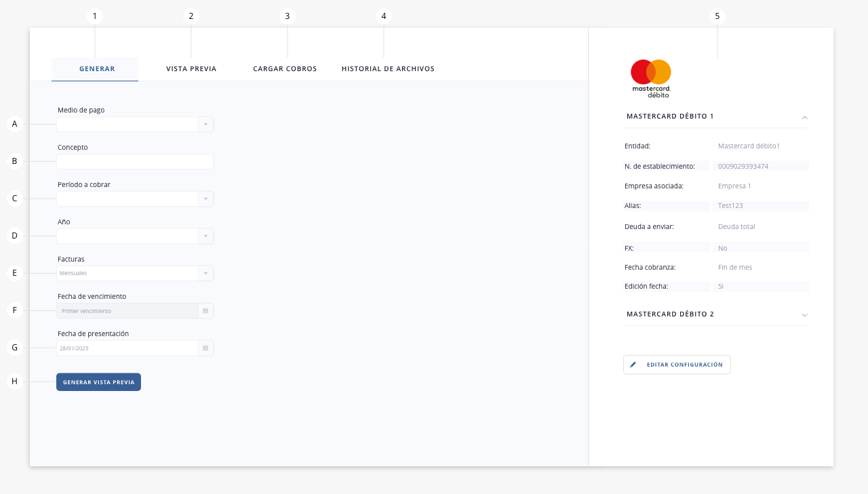Click the Alias value Test123
This screenshot has width=868, height=494.
pos(730,205)
